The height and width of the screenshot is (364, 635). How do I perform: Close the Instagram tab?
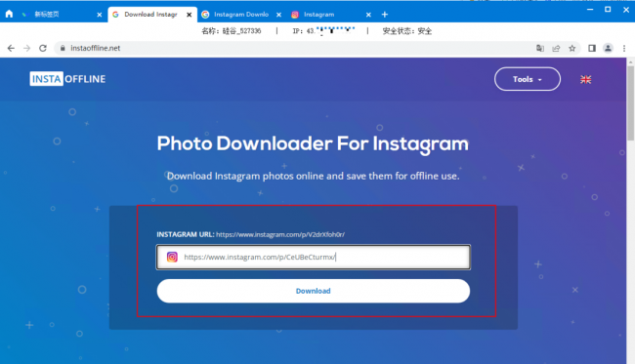[x=368, y=15]
